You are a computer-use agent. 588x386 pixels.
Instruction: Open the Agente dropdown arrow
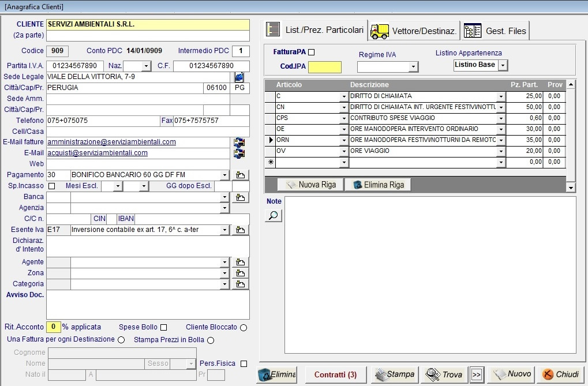click(x=224, y=262)
